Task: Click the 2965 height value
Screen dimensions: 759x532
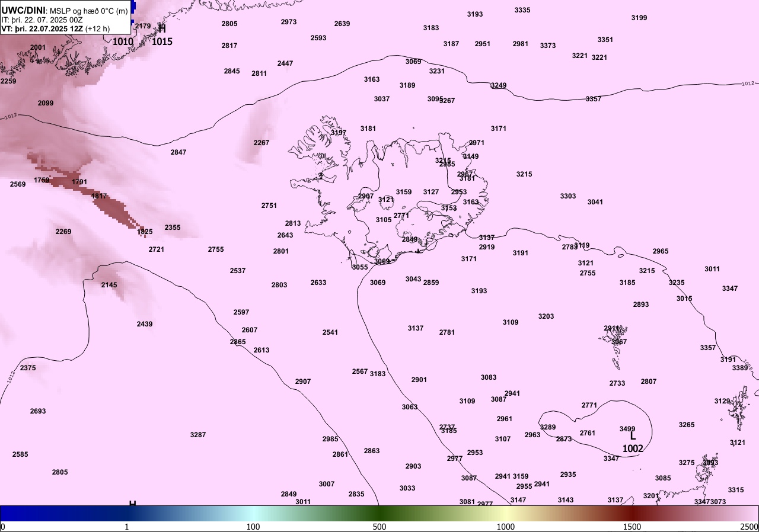Action: point(661,251)
